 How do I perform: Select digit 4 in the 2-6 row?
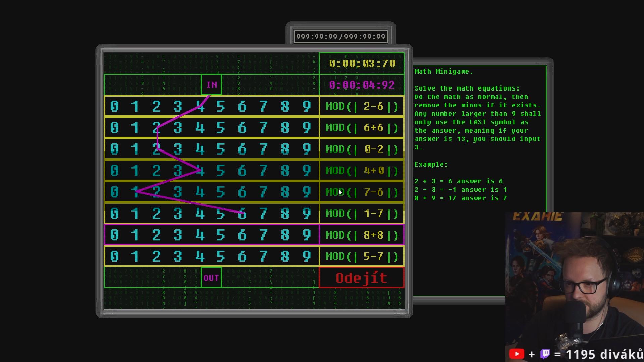(x=200, y=107)
